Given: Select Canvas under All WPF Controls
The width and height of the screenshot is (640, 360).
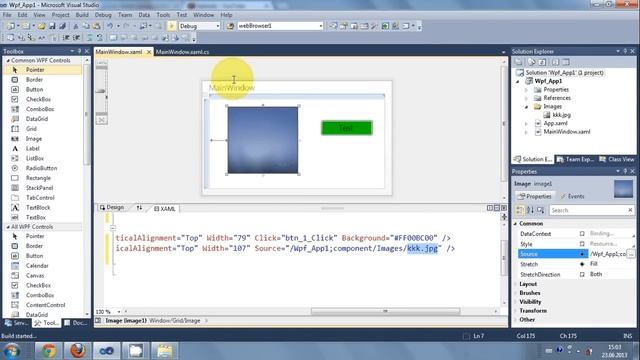Looking at the screenshot, I should point(35,276).
